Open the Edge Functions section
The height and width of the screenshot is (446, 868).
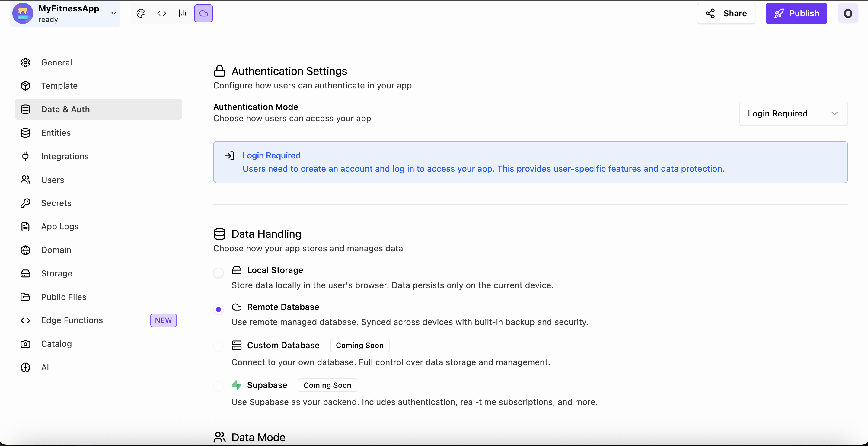pyautogui.click(x=72, y=320)
